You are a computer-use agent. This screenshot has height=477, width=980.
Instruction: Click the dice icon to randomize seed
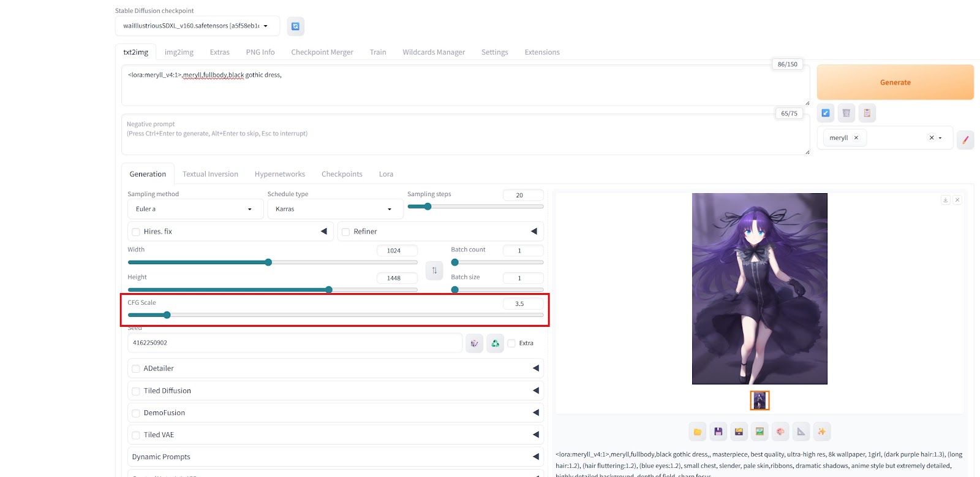(474, 343)
